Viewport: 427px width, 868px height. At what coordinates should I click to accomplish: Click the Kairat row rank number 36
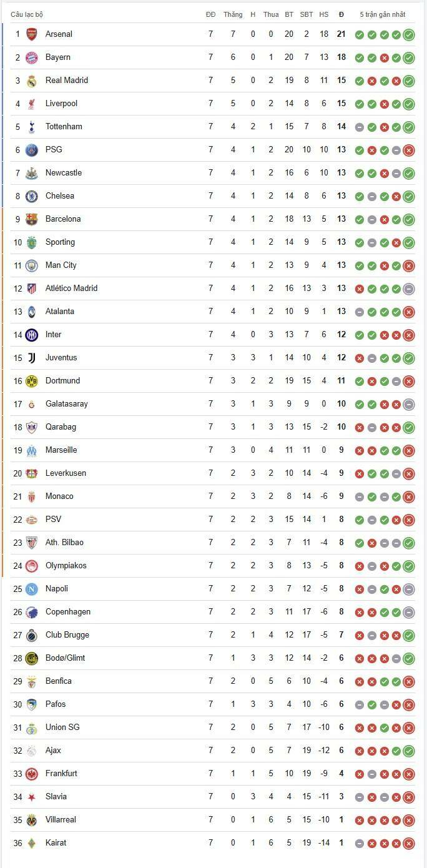pos(17,843)
